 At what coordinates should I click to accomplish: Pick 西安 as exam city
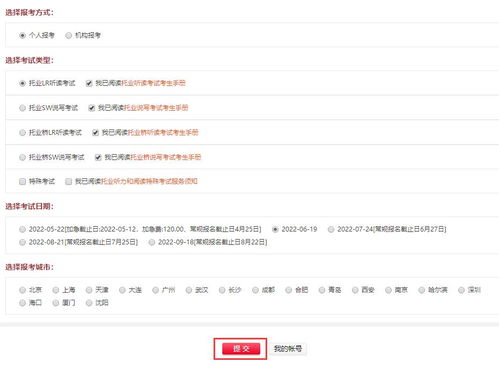(355, 290)
